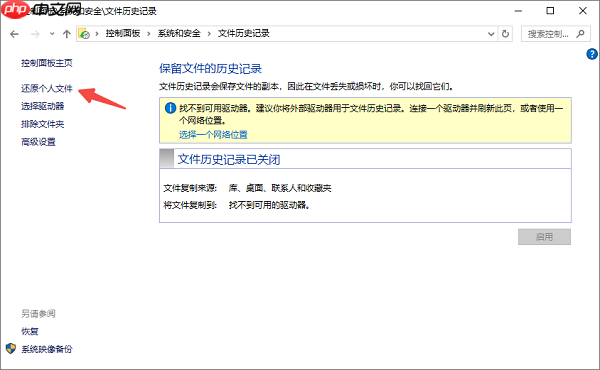Screen dimensions: 600x370
Task: Click the search magnifier icon
Action: (x=580, y=34)
